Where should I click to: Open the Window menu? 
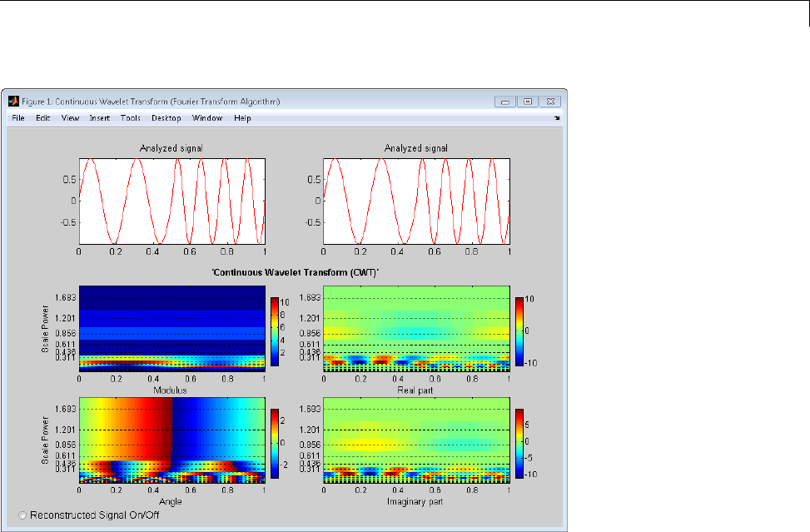click(207, 118)
